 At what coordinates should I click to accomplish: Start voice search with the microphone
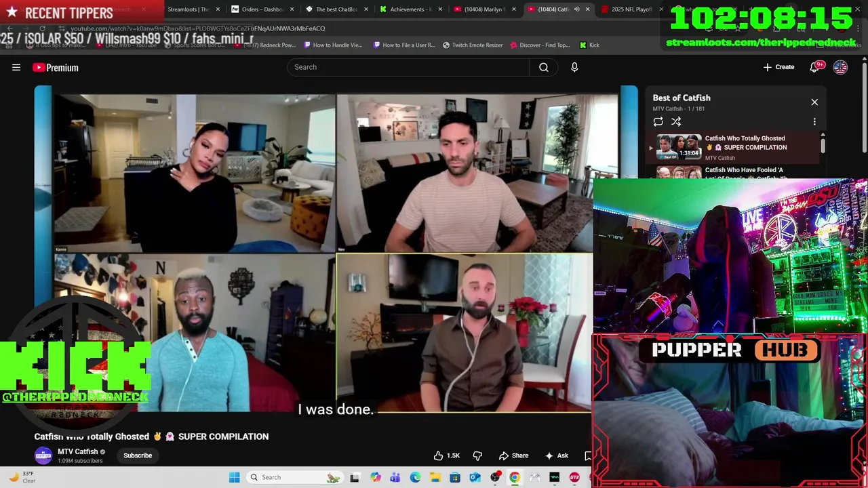(x=574, y=67)
